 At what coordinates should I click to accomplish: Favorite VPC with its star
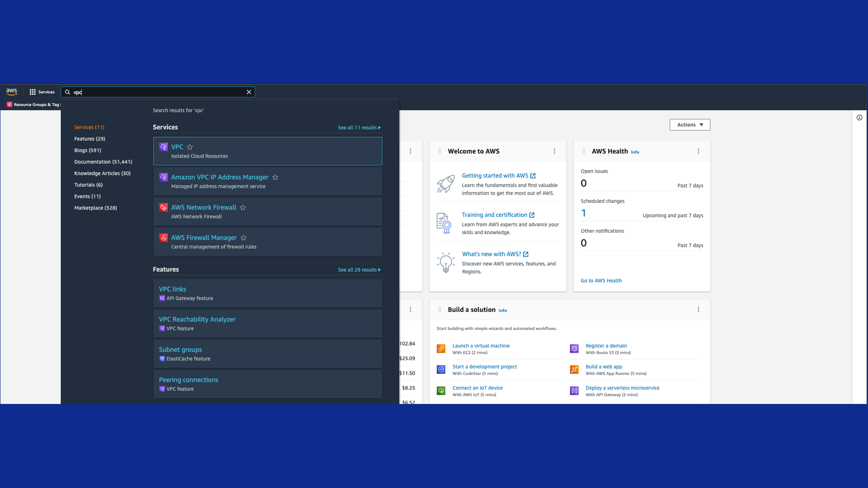point(190,147)
